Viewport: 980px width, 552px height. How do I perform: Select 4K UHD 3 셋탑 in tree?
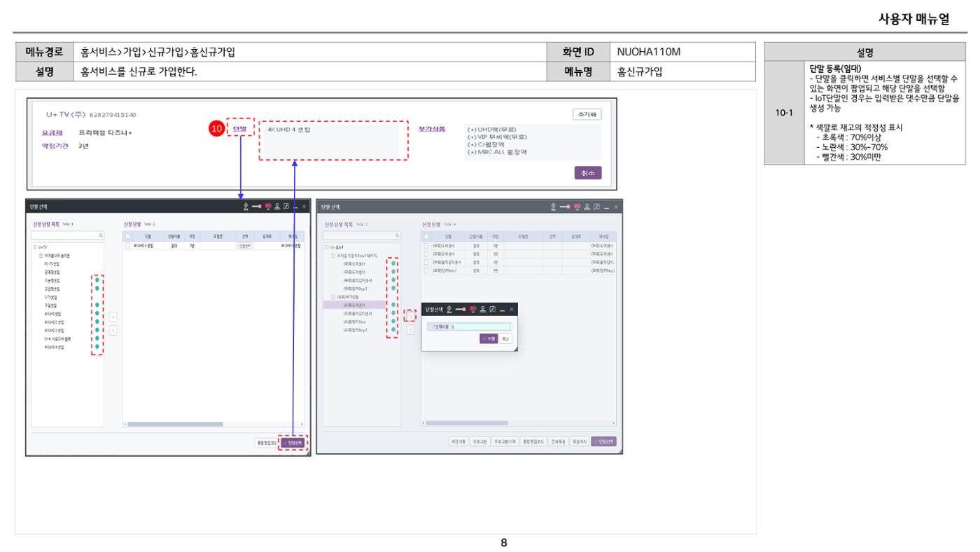point(54,331)
